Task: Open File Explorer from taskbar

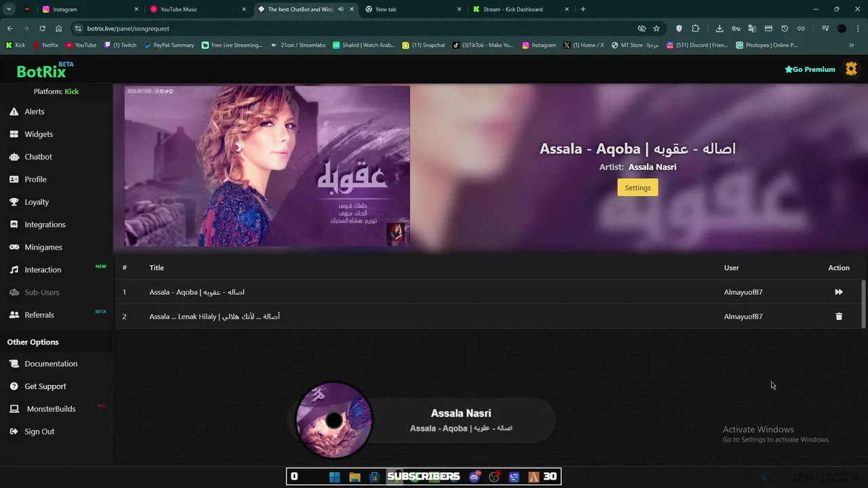Action: click(x=355, y=477)
